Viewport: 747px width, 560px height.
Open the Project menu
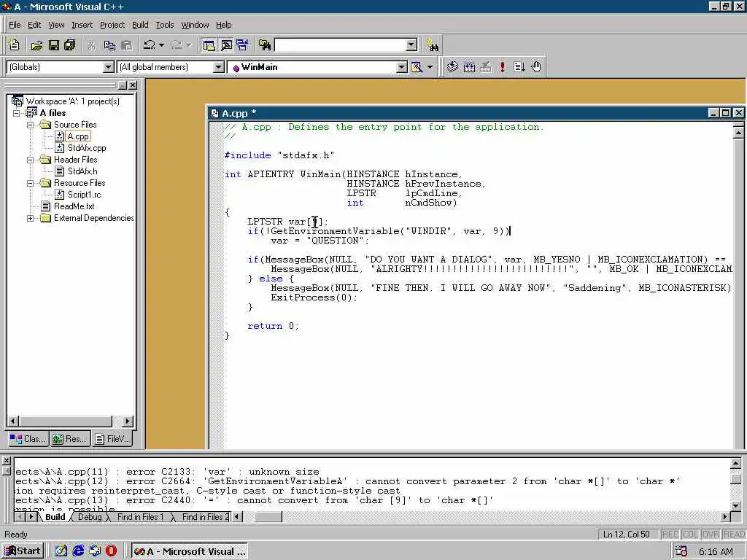coord(112,25)
